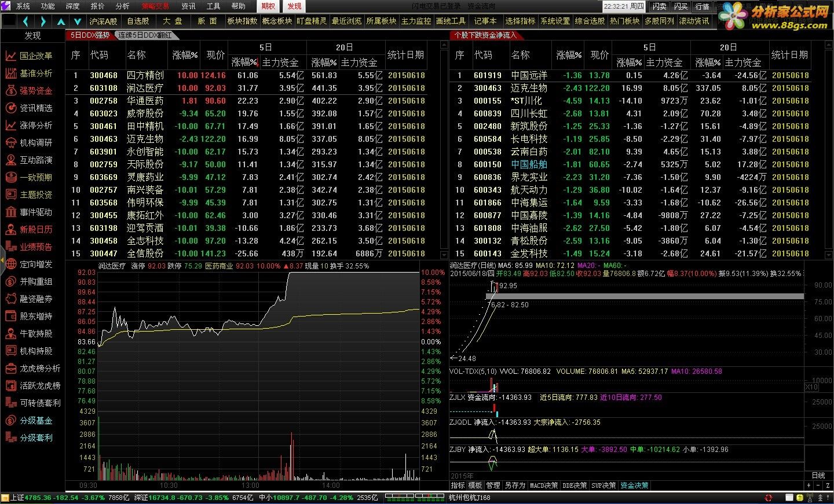Click the 业绩预告 sidebar icon
The width and height of the screenshot is (834, 504).
click(x=10, y=247)
